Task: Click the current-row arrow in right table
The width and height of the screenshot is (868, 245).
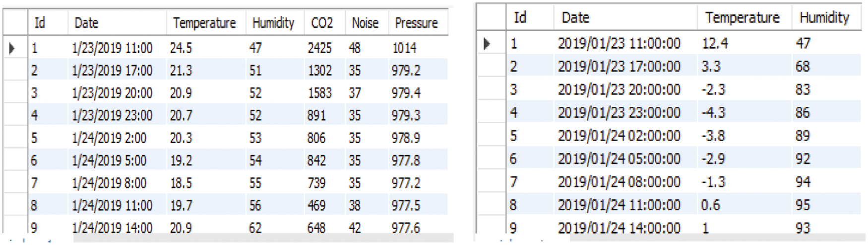Action: coord(487,44)
